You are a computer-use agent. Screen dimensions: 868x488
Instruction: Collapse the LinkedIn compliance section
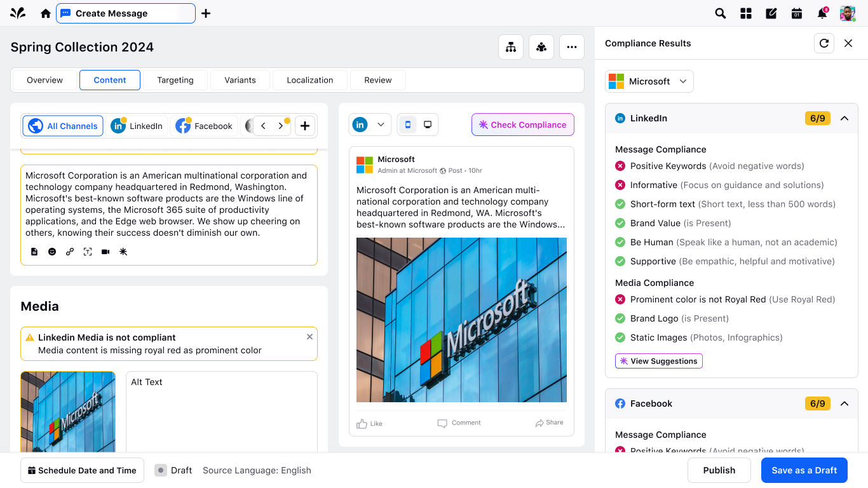pos(844,118)
